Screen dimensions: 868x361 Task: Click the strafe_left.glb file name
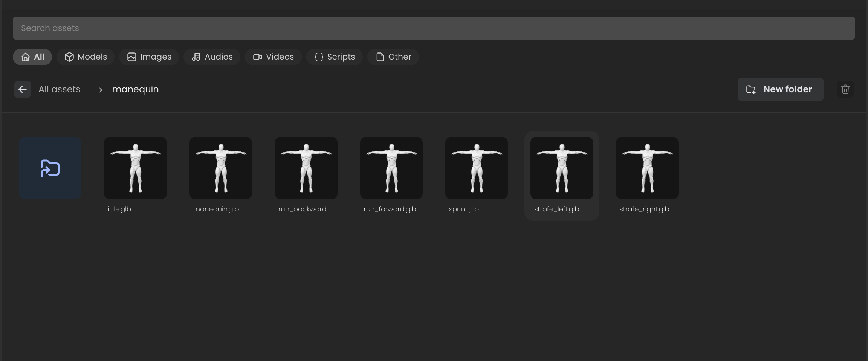pyautogui.click(x=556, y=209)
